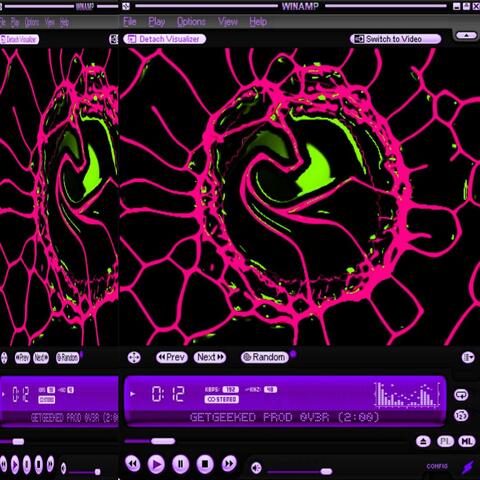The image size is (480, 480).
Task: Stop playback using the square button
Action: click(205, 464)
